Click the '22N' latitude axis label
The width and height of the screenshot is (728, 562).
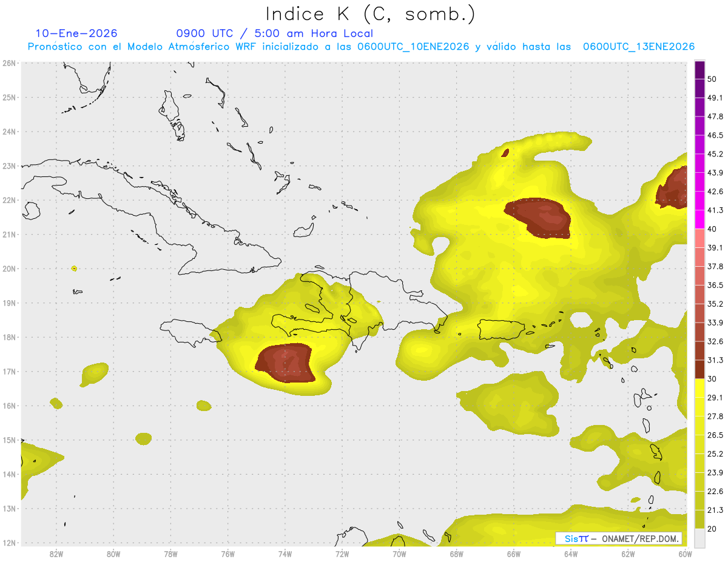pos(9,200)
